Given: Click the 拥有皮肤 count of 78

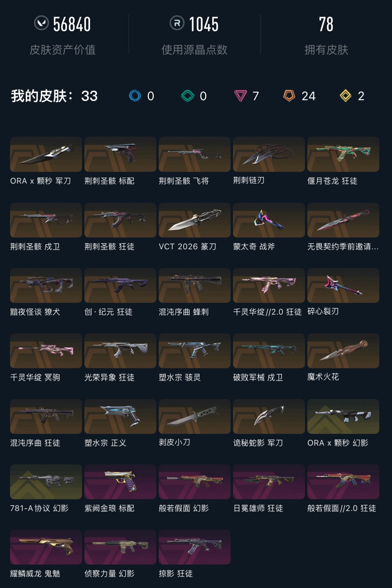Looking at the screenshot, I should pos(326,25).
